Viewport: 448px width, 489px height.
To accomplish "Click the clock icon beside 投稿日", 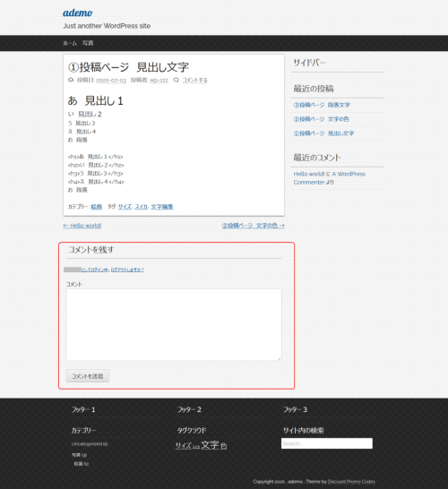I will coord(71,80).
